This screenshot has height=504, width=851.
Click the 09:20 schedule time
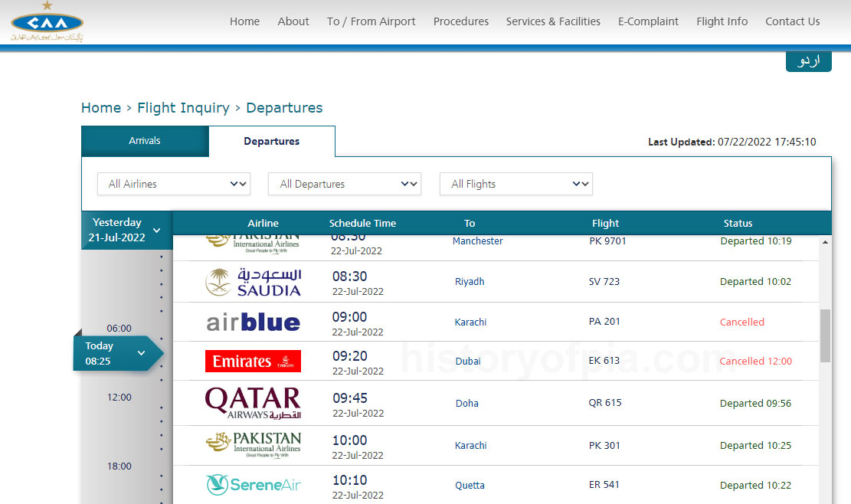click(350, 356)
